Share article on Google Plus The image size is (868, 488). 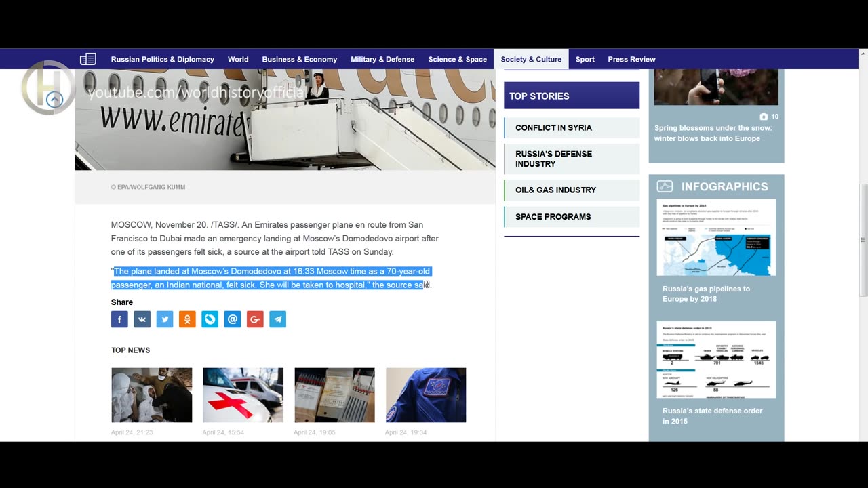click(255, 319)
